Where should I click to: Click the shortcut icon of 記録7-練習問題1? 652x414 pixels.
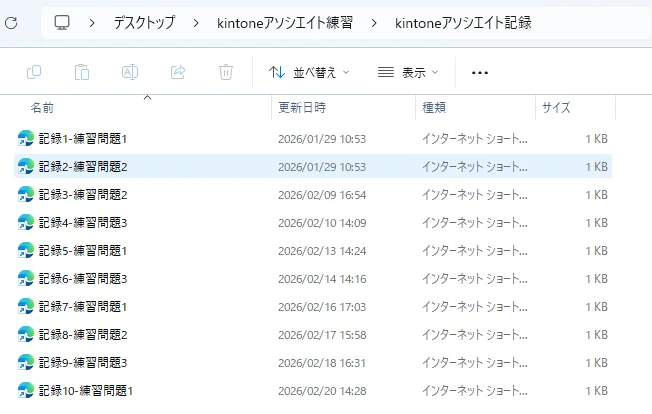(x=26, y=307)
